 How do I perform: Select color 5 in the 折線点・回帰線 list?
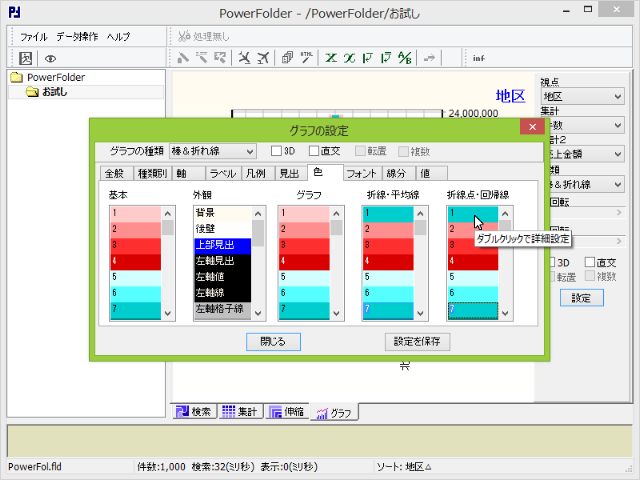473,277
